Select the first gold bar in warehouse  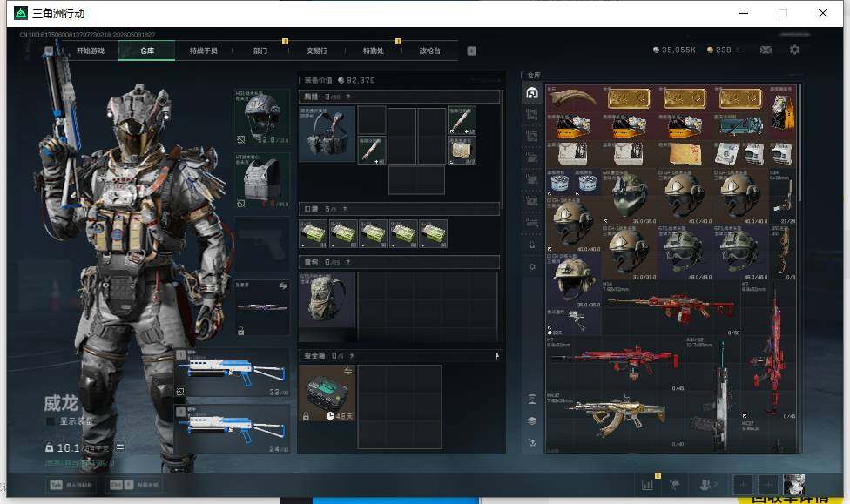(x=629, y=98)
